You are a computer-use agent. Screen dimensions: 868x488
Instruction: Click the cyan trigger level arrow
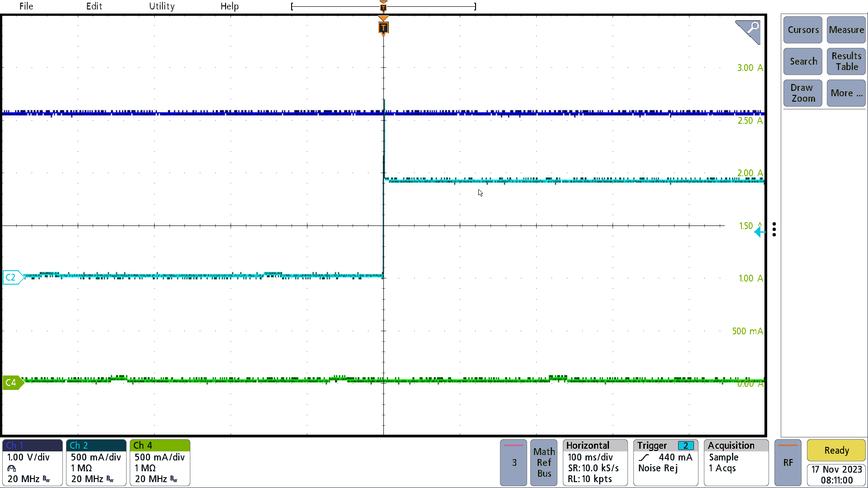point(759,232)
